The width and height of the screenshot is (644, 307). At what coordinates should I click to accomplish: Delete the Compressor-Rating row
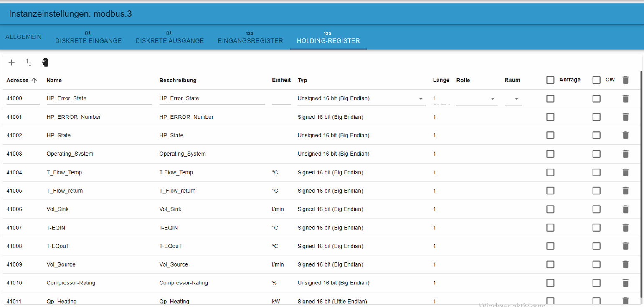tap(625, 283)
